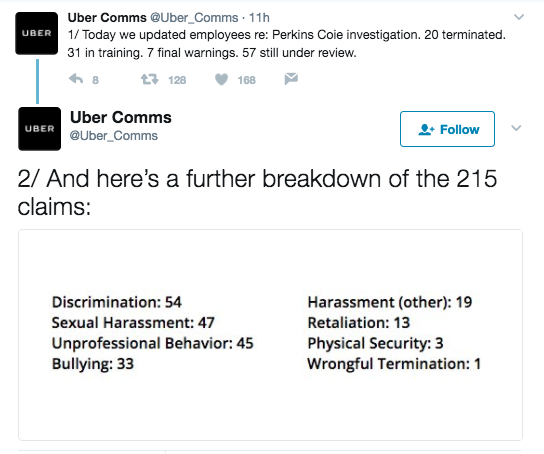Open the 11h timestamp of first tweet
Screen dimensions: 544x454
(259, 17)
